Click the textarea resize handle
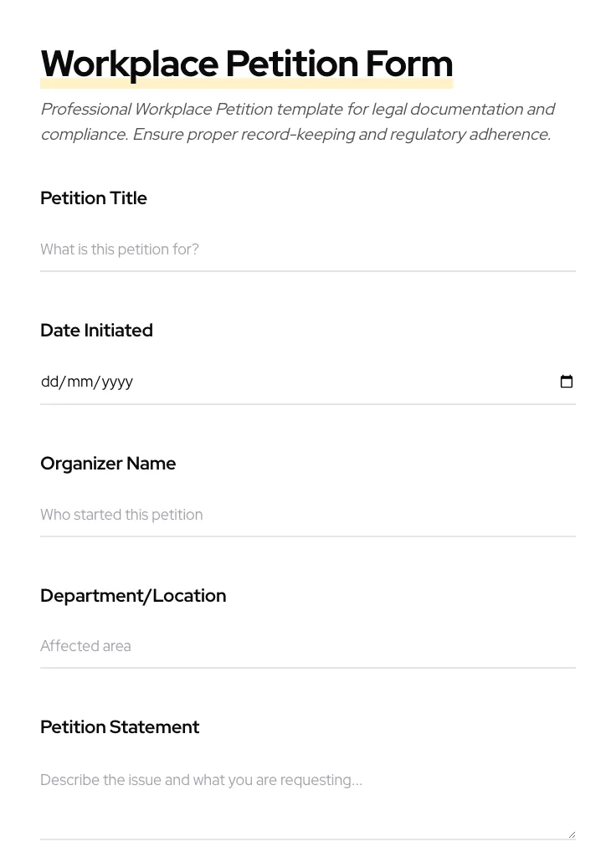Image resolution: width=616 pixels, height=857 pixels. point(571,832)
